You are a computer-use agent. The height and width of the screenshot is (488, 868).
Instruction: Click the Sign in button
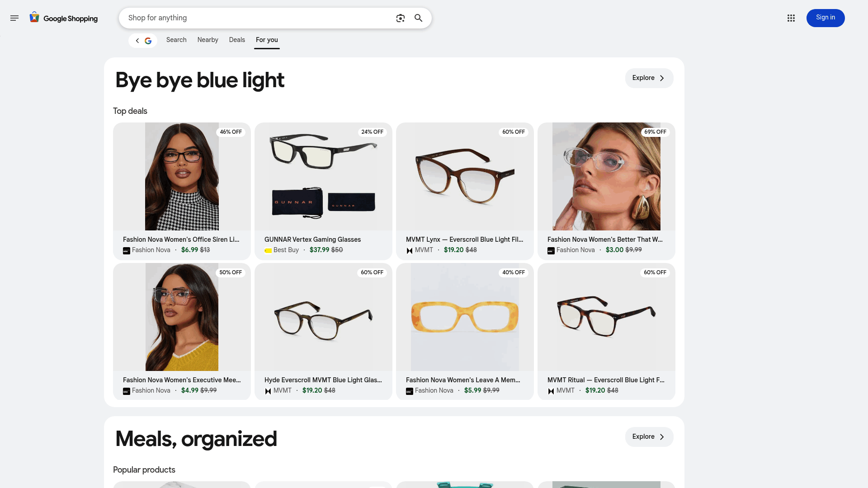click(x=826, y=18)
